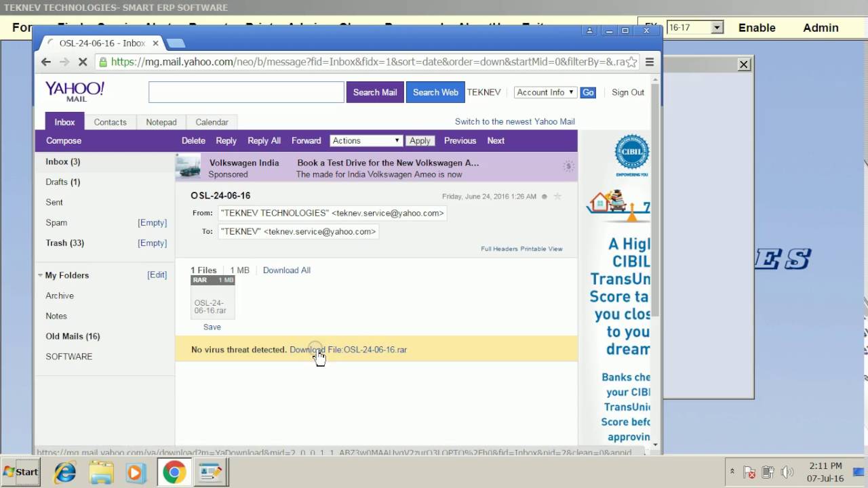Open the SOFTWARE folder
Screen dimensions: 868x488
(x=69, y=357)
